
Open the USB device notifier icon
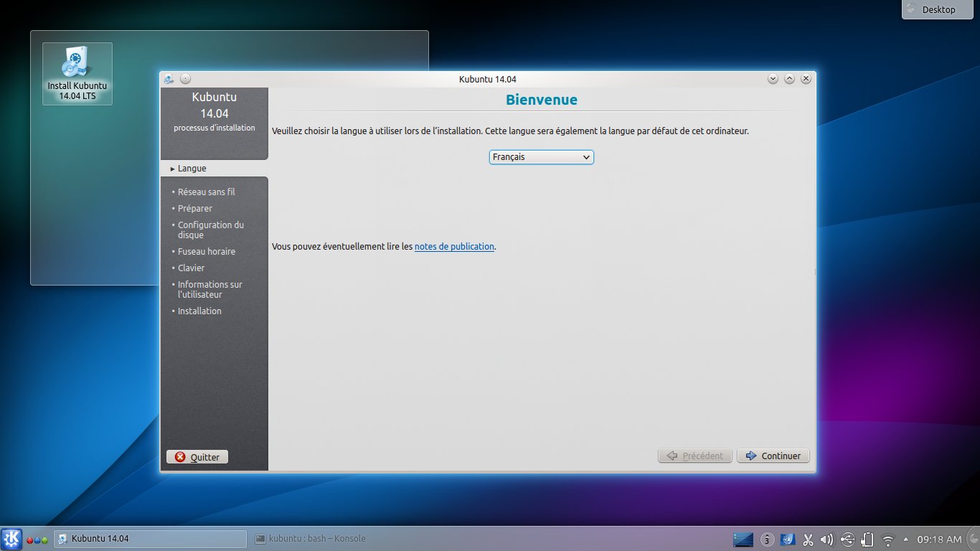(847, 539)
